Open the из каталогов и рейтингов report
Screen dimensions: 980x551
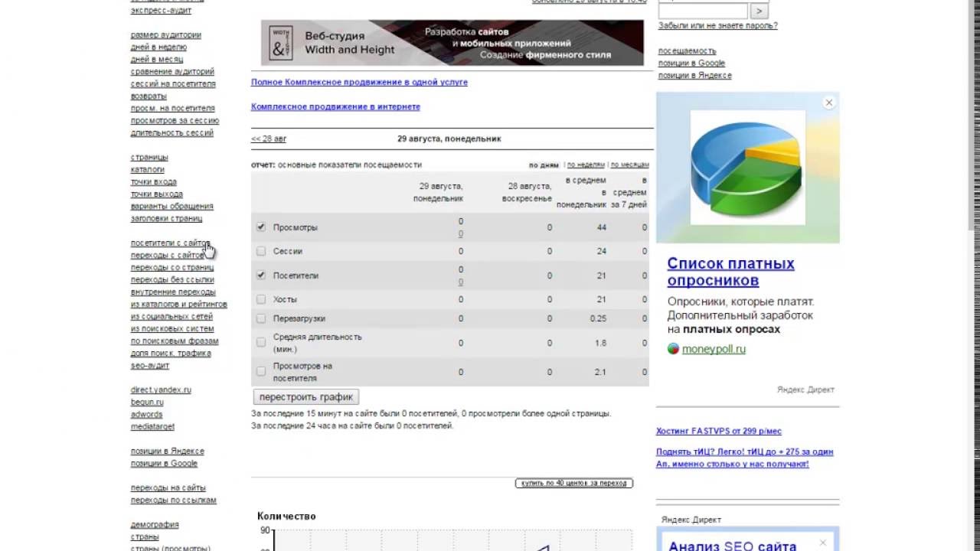(x=179, y=304)
